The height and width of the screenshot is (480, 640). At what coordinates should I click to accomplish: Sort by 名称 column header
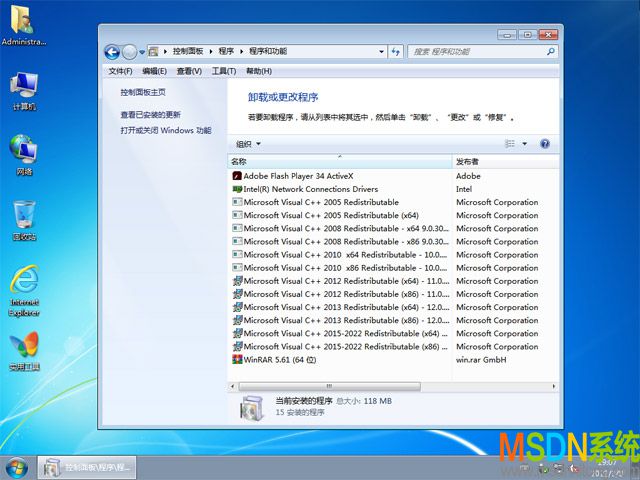point(339,162)
